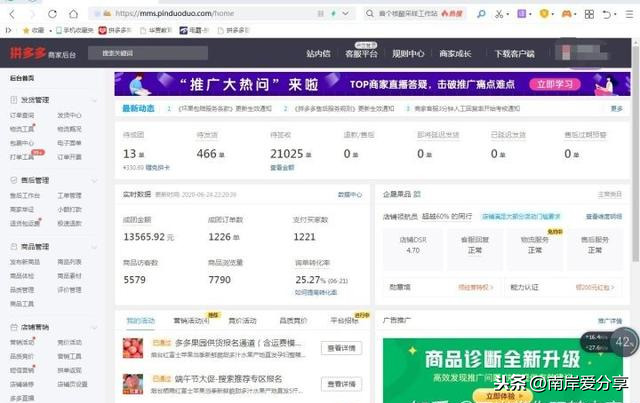Screen dimensions: 640x403
Task: Collapse the 店铺营销 sidebar section chevron
Action: (95, 327)
